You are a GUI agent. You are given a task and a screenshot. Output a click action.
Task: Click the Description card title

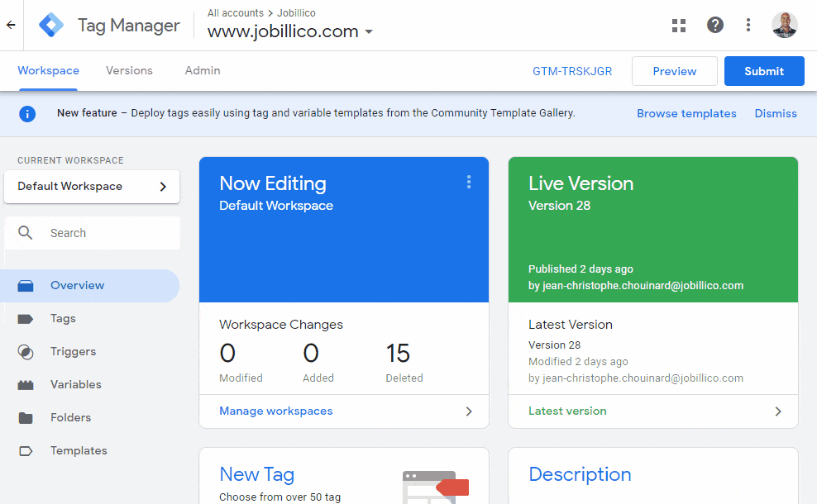(x=580, y=474)
